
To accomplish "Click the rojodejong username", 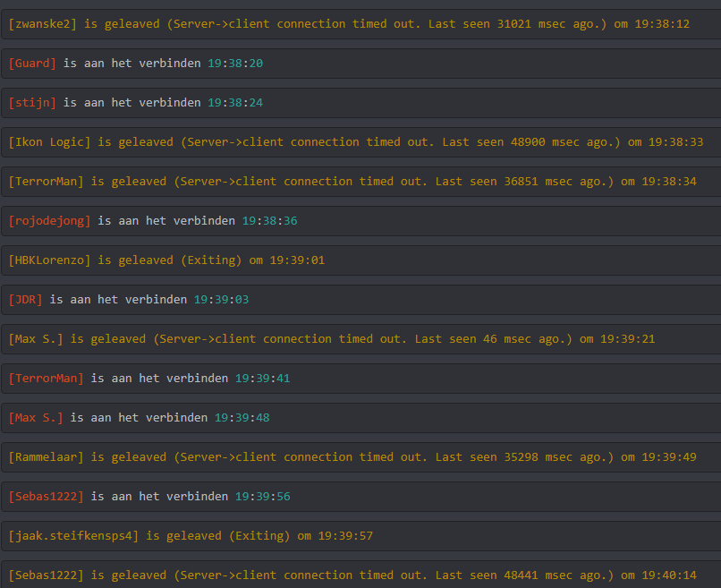I will pyautogui.click(x=49, y=221).
